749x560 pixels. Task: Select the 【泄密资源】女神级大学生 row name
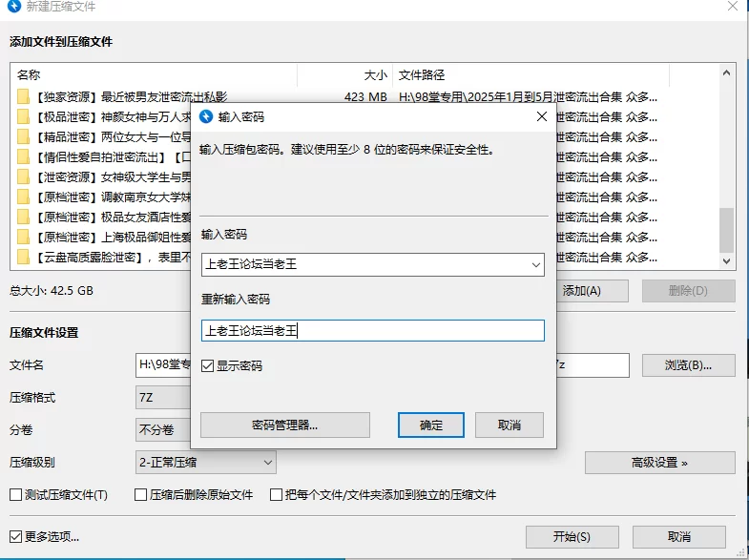point(113,177)
